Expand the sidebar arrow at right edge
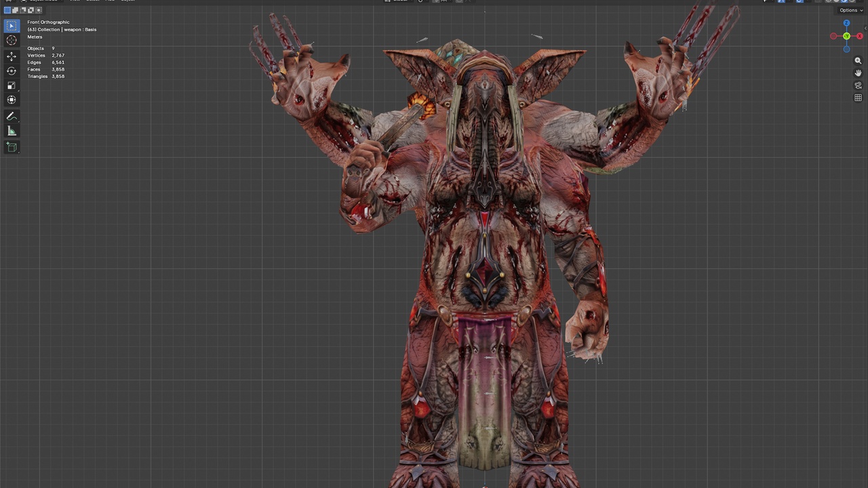 click(x=865, y=28)
